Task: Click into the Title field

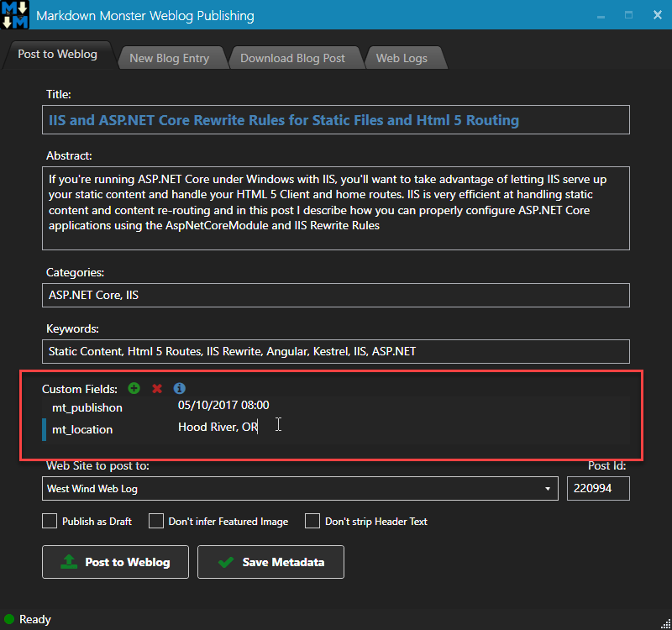Action: tap(335, 119)
